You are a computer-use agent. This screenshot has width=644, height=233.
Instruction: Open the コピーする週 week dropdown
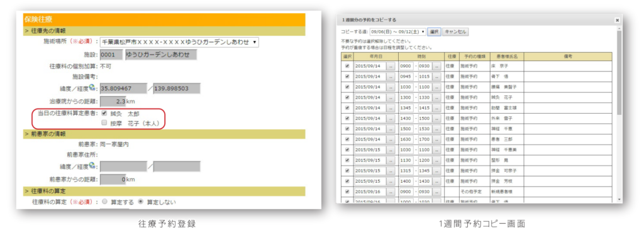coord(397,31)
